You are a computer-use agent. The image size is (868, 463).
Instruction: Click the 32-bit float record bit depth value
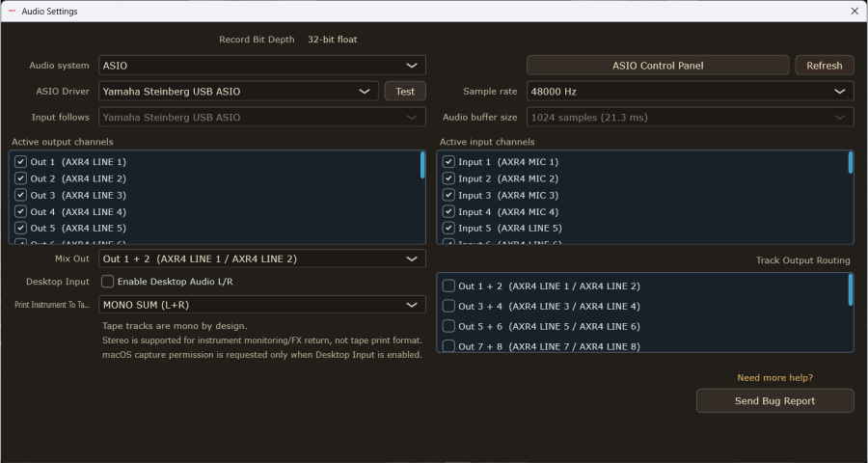332,40
